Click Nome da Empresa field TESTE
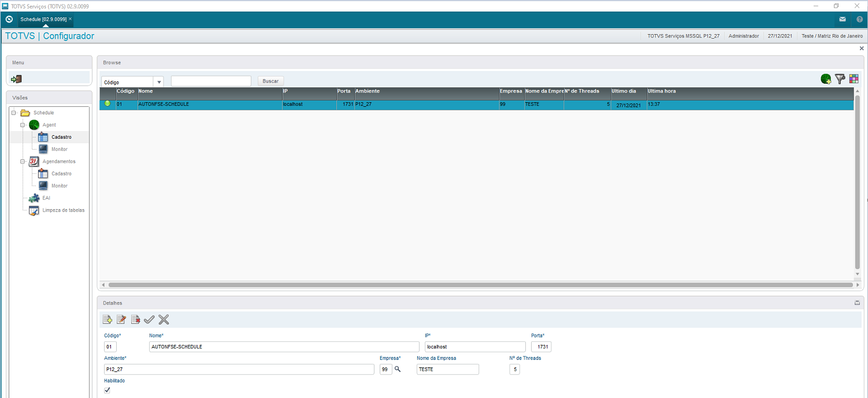 448,369
